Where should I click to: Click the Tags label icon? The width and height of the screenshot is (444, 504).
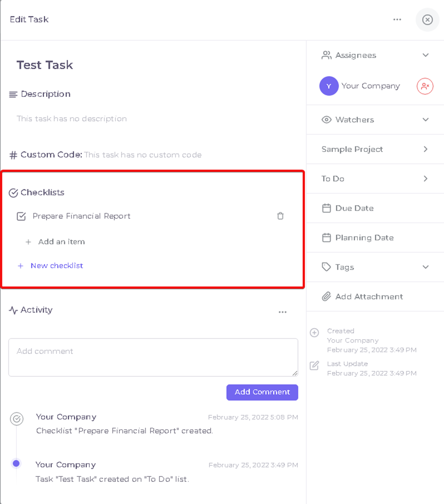[326, 267]
